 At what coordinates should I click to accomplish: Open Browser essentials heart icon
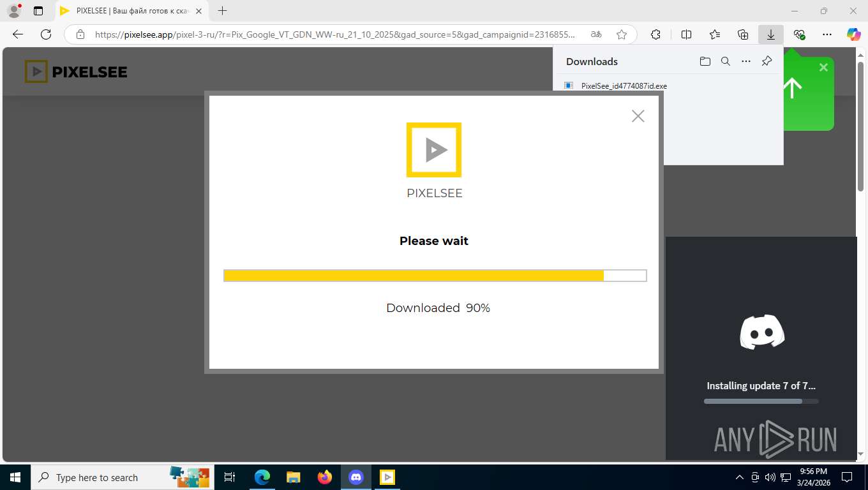[799, 34]
